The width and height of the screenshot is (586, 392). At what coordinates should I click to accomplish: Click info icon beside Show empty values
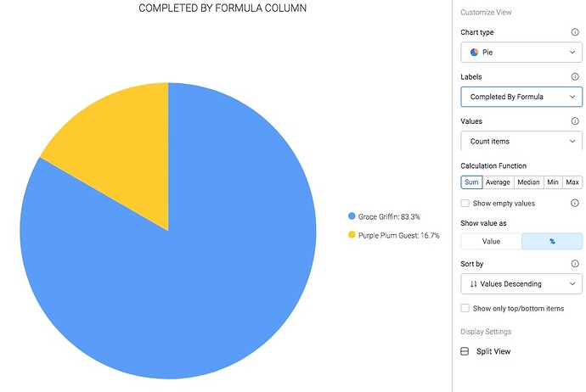point(575,203)
